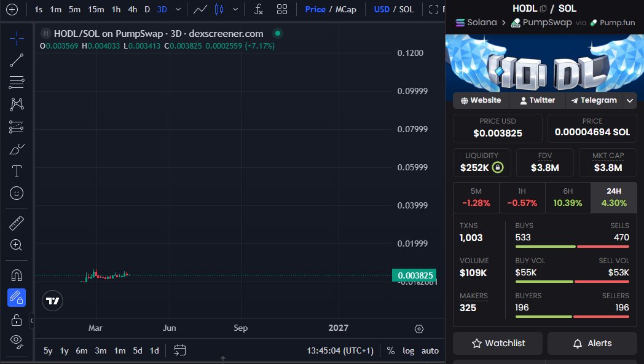Toggle lock all drawing tools

pyautogui.click(x=17, y=320)
